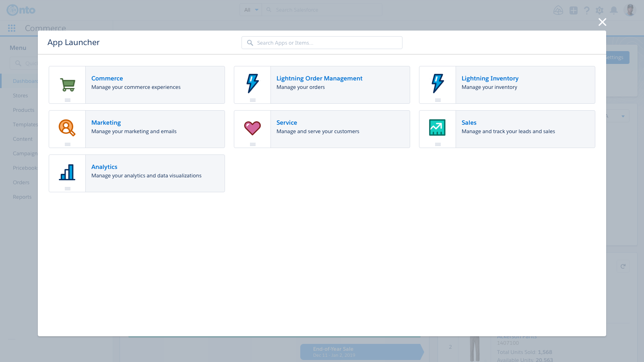644x362 pixels.
Task: Click the drag handle under Commerce icon
Action: 68,100
